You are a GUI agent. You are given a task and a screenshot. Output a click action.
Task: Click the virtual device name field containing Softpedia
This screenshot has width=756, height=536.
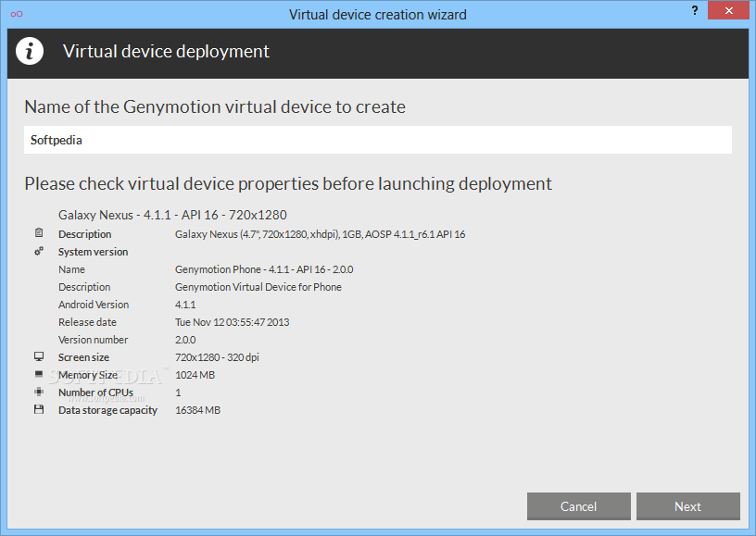pos(378,140)
